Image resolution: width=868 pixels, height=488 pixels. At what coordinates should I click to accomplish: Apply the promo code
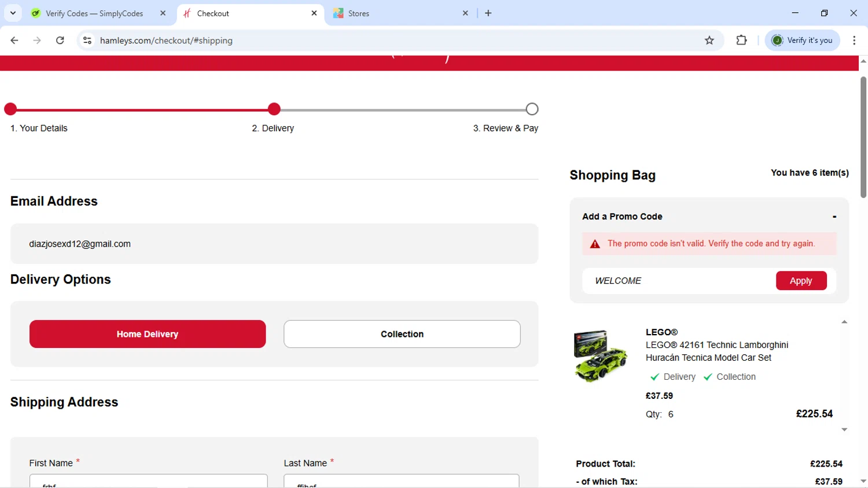(x=801, y=281)
